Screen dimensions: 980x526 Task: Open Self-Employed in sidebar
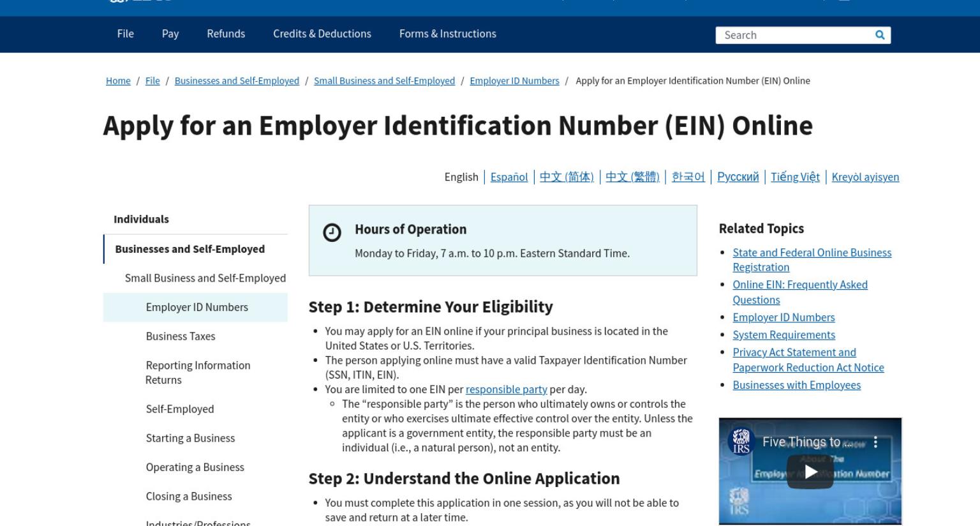pyautogui.click(x=180, y=409)
